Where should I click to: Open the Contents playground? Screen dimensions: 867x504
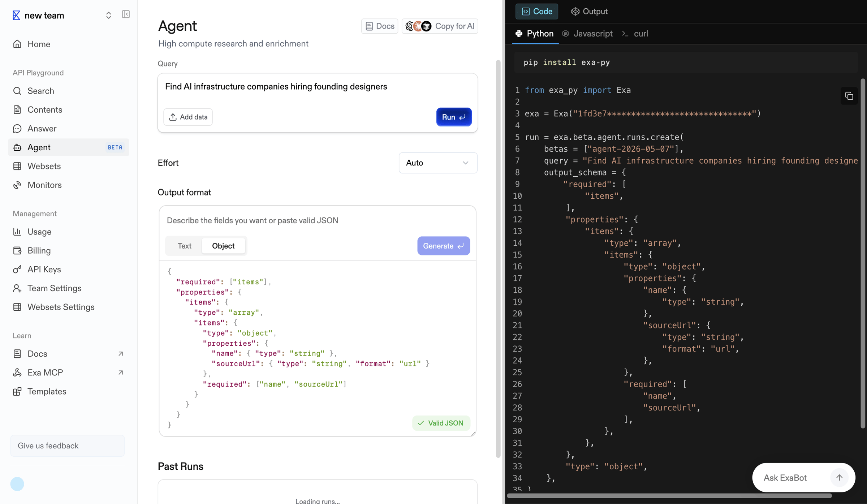click(x=68, y=110)
